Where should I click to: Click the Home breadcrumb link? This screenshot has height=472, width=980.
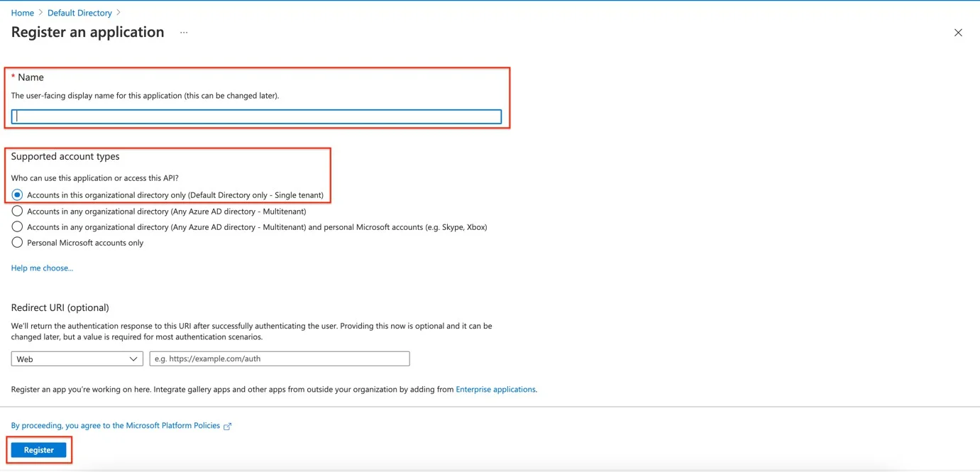pyautogui.click(x=23, y=13)
